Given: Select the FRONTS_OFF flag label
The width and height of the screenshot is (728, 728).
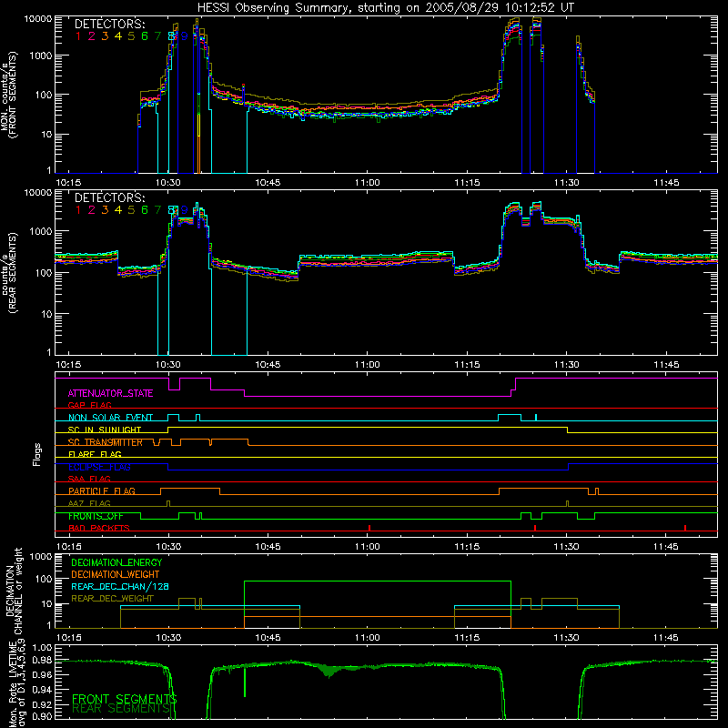Looking at the screenshot, I should (96, 516).
